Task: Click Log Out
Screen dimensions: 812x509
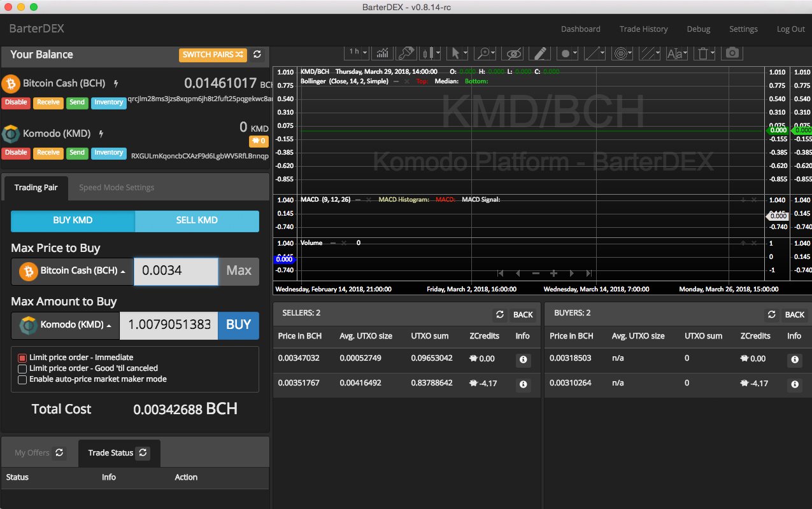Action: point(790,29)
